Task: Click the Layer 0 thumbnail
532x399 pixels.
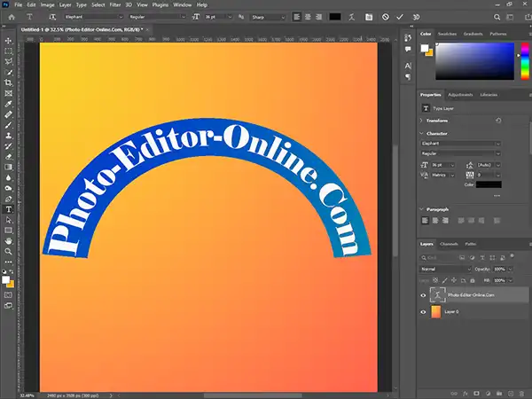Action: [436, 312]
